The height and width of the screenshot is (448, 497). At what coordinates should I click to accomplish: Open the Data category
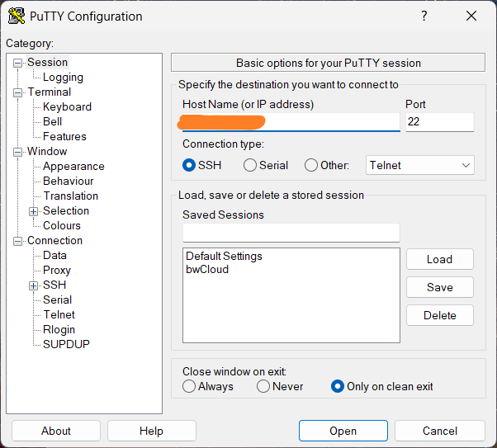tap(54, 256)
